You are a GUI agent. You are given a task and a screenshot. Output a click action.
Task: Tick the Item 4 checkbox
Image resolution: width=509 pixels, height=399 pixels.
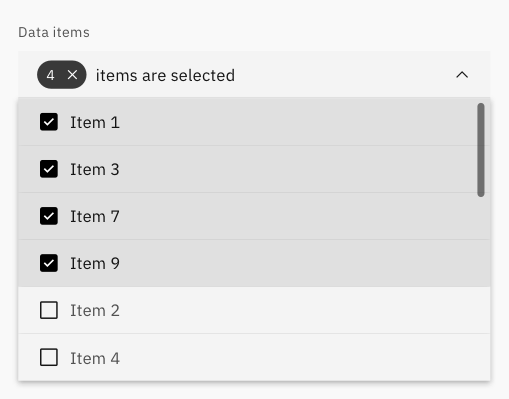point(49,357)
